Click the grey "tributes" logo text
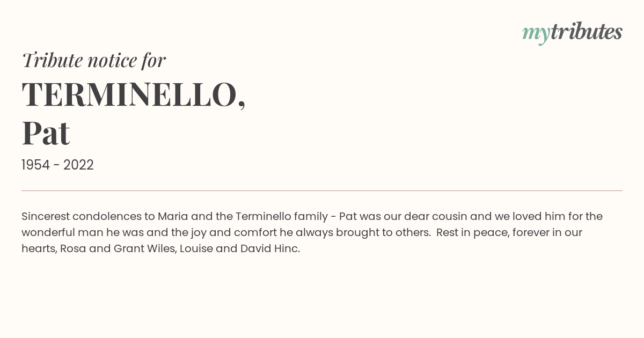 pyautogui.click(x=586, y=32)
